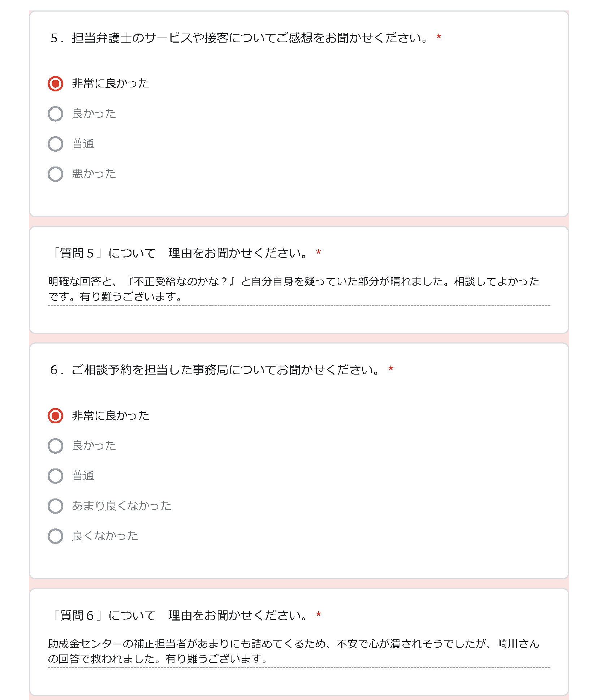The width and height of the screenshot is (597, 700).
Task: Select 普通 for the 事務局 question
Action: coord(55,476)
